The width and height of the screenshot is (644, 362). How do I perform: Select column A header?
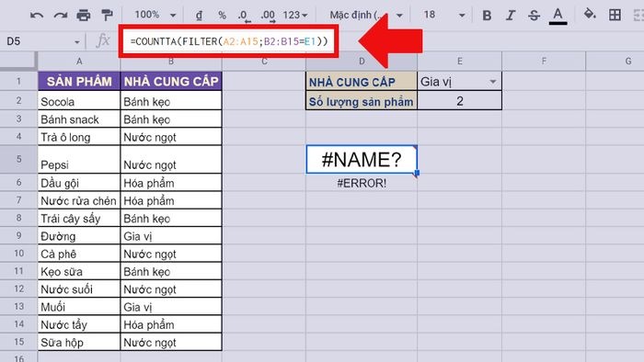[x=79, y=61]
